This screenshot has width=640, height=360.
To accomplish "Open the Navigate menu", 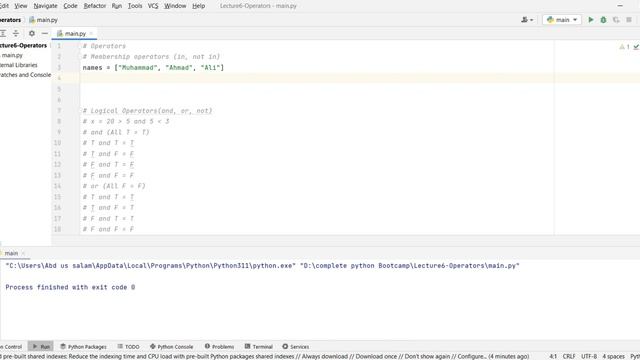I will click(45, 6).
